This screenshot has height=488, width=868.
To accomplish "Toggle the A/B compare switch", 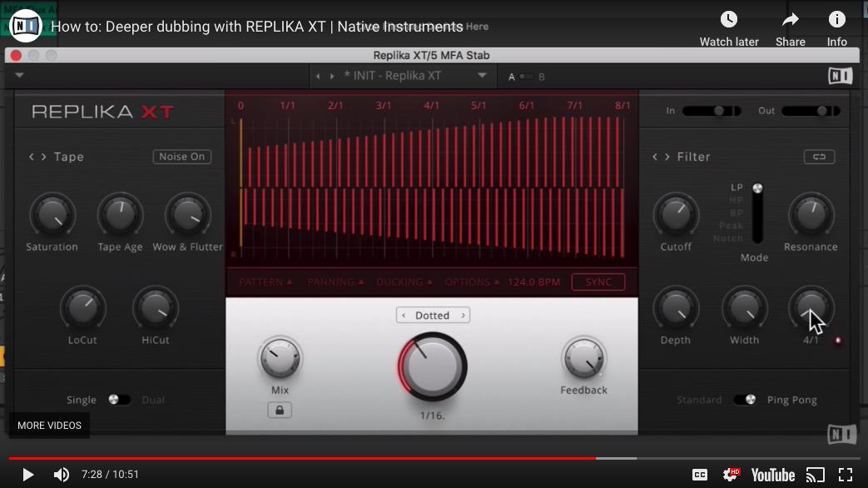I will 527,77.
